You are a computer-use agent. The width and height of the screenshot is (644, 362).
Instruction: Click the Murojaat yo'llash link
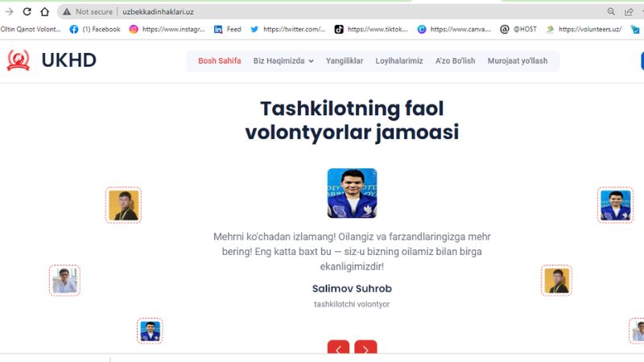[x=518, y=61]
